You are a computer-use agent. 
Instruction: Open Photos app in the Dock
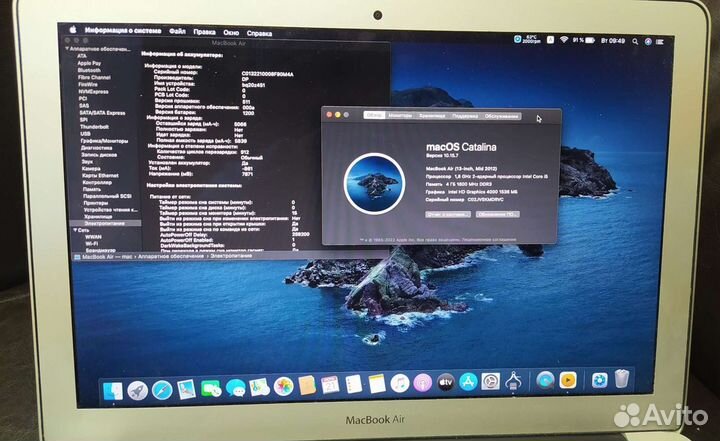(283, 386)
